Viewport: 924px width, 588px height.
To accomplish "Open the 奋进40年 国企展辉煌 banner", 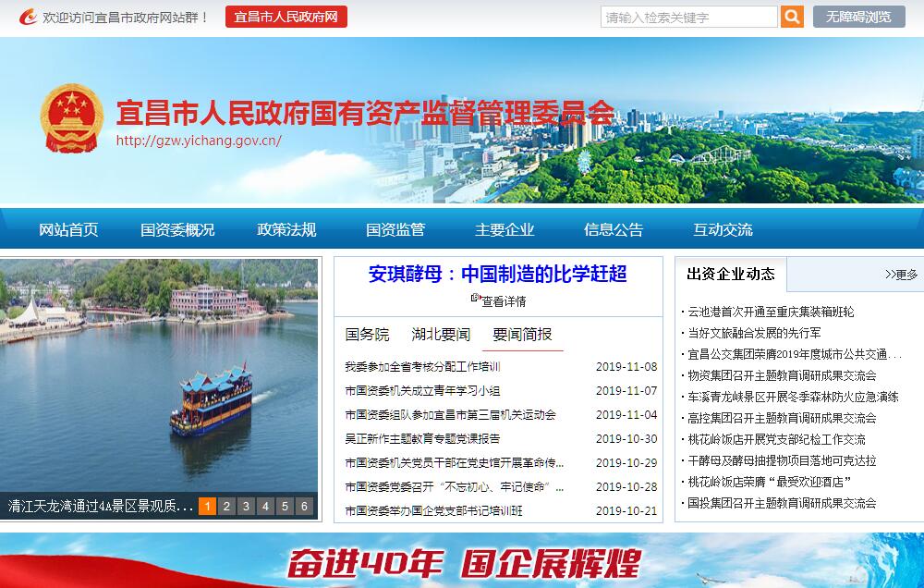I will [462, 562].
